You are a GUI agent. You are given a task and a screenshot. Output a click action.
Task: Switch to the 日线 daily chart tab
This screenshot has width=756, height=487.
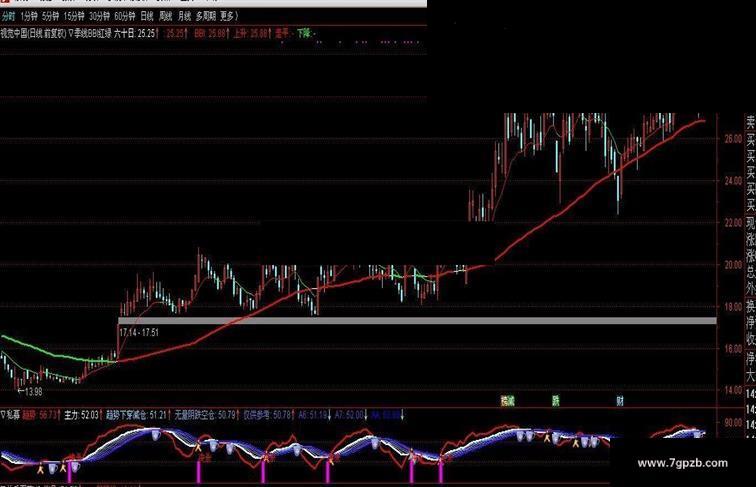coord(147,16)
